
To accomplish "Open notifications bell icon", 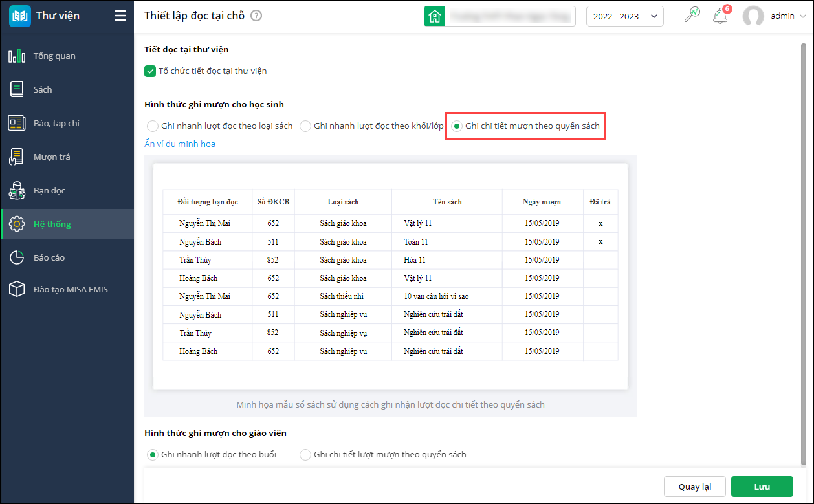I will [x=720, y=16].
